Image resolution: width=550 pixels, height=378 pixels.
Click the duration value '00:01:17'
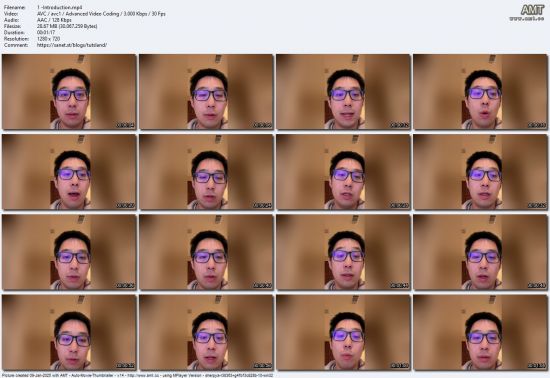coord(46,33)
